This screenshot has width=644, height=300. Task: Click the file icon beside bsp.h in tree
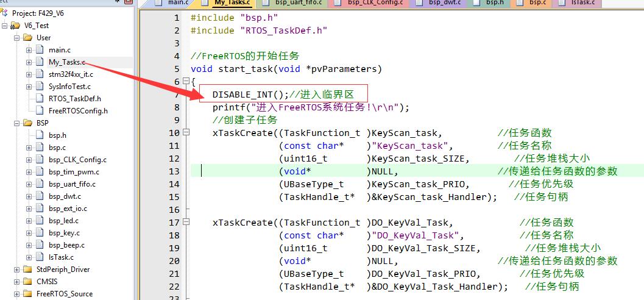[x=40, y=135]
